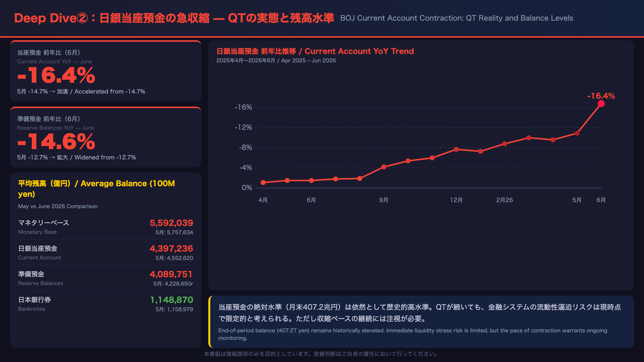The image size is (644, 362).
Task: Click the May value 4,552,620
Action: click(174, 258)
